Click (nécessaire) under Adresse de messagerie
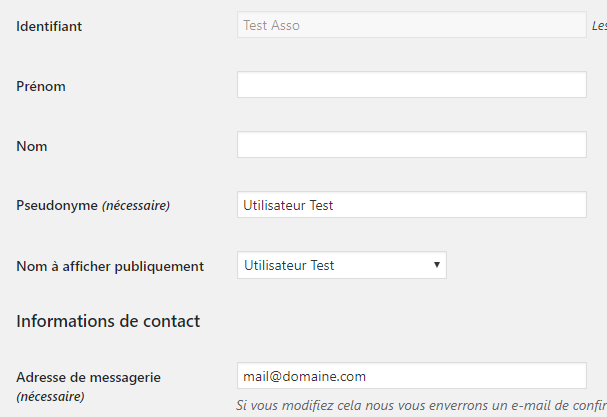 coord(50,396)
